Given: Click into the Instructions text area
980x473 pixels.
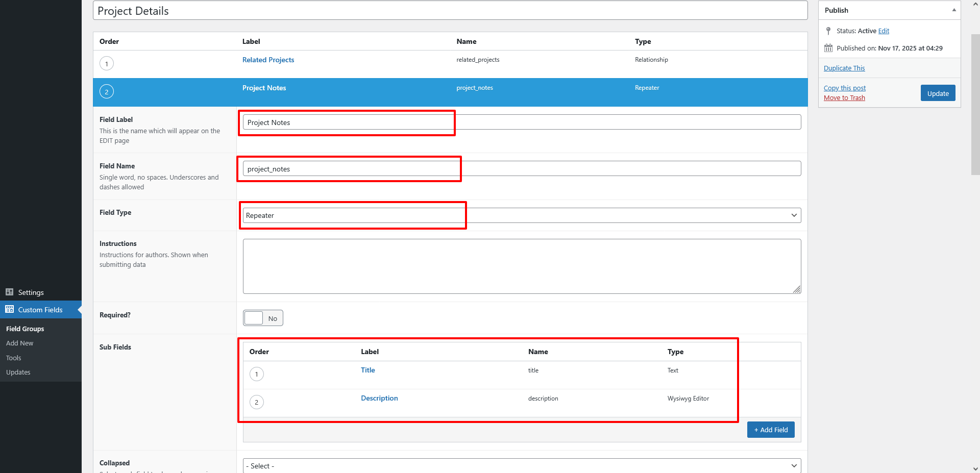Looking at the screenshot, I should (522, 266).
